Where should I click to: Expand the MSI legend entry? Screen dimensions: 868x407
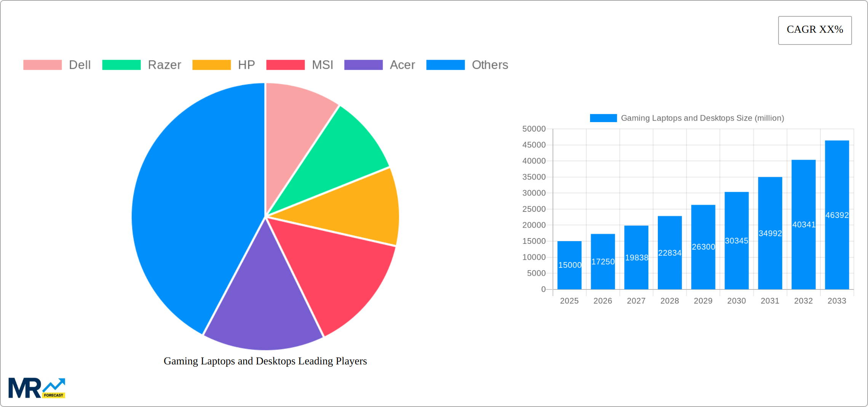tap(322, 65)
